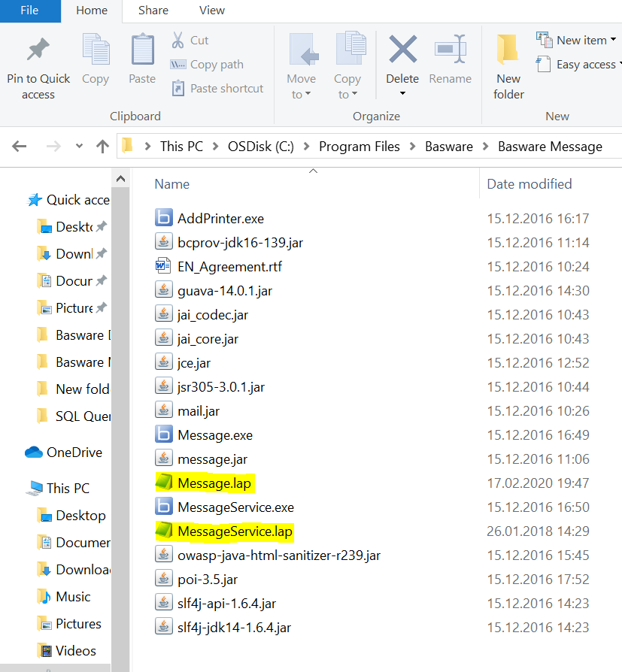Viewport: 622px width, 672px height.
Task: Switch to the Share ribbon tab
Action: click(x=153, y=11)
